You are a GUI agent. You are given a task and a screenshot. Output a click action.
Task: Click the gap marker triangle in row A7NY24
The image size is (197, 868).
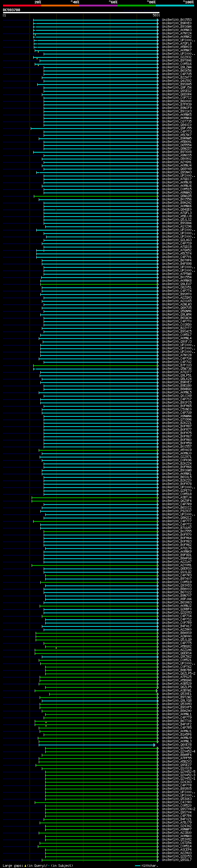tap(35, 35)
